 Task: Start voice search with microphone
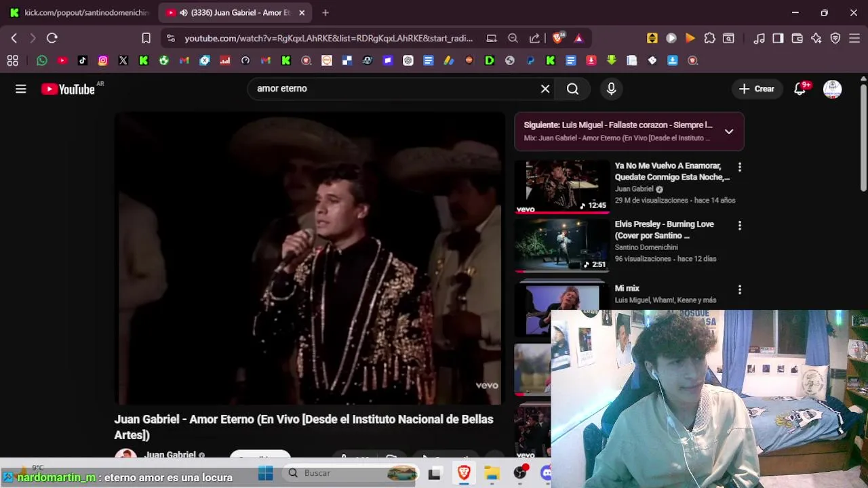click(x=611, y=89)
